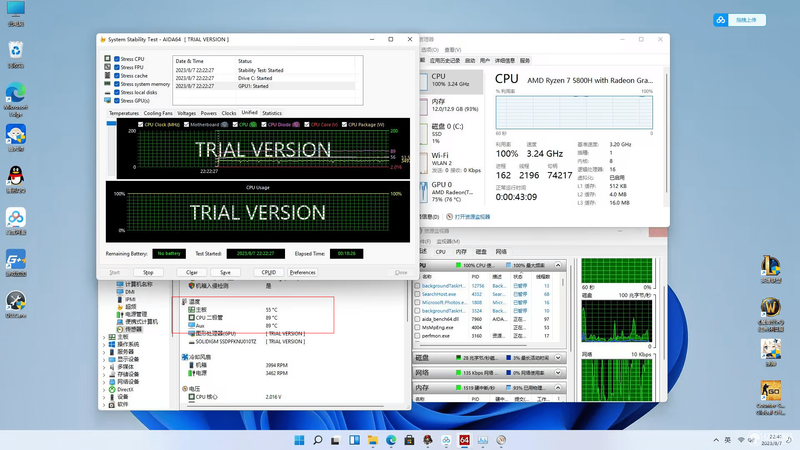The image size is (800, 450).
Task: Select 磁盘 0 (C:) in Task Manager
Action: click(451, 133)
